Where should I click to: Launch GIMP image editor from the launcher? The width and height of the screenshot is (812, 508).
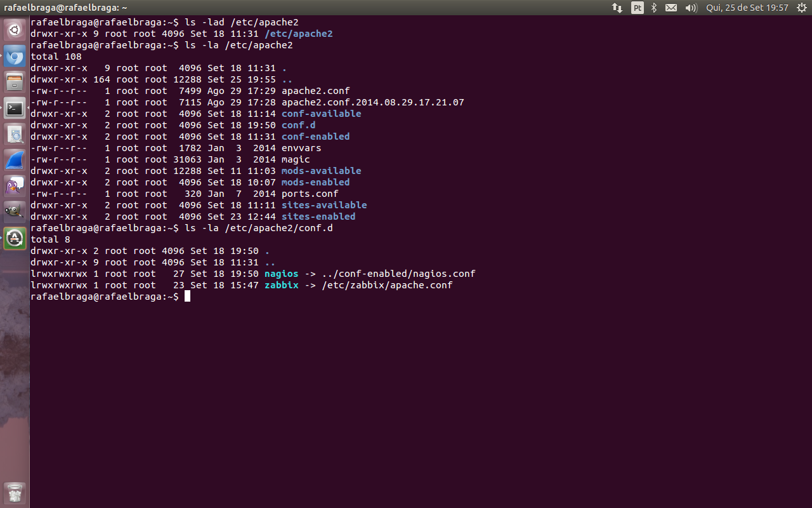[x=15, y=212]
